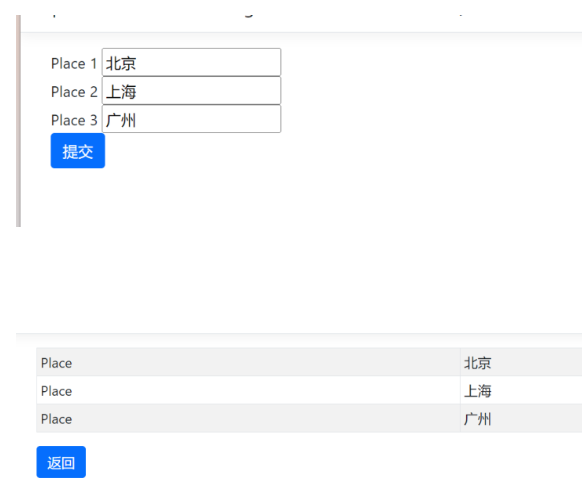Viewport: 582px width, 502px height.
Task: Click the Place 1 input field containing 北京
Action: coord(191,62)
